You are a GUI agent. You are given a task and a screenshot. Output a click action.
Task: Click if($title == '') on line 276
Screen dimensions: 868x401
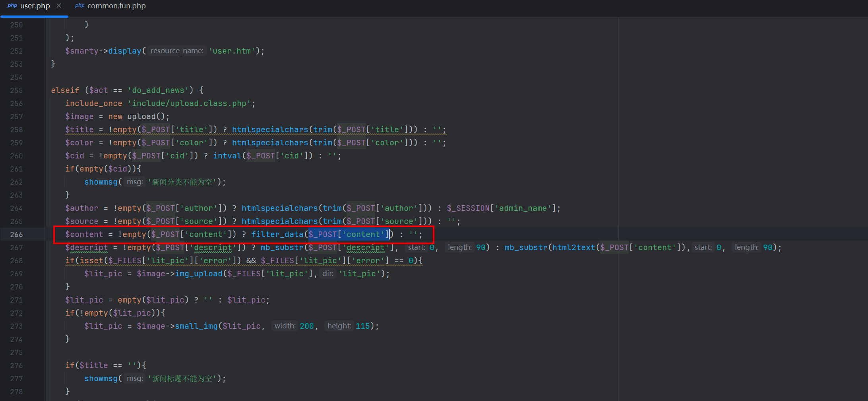106,366
